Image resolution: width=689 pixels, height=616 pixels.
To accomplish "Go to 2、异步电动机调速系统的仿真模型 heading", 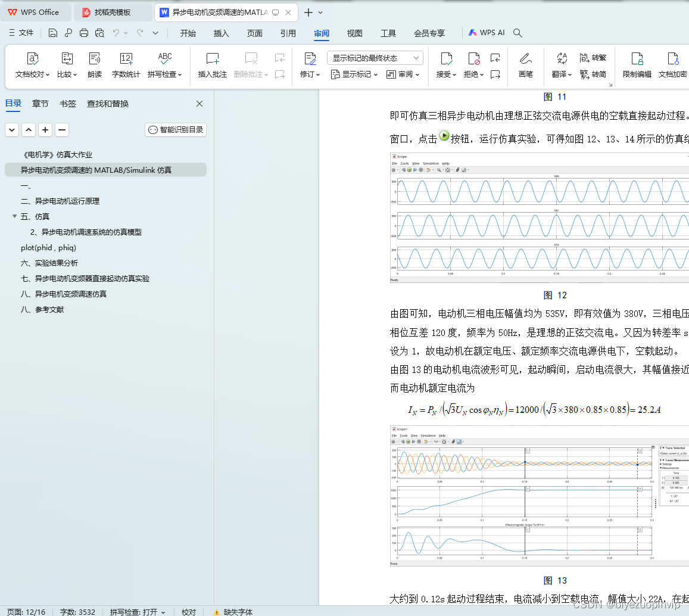I will pyautogui.click(x=86, y=232).
